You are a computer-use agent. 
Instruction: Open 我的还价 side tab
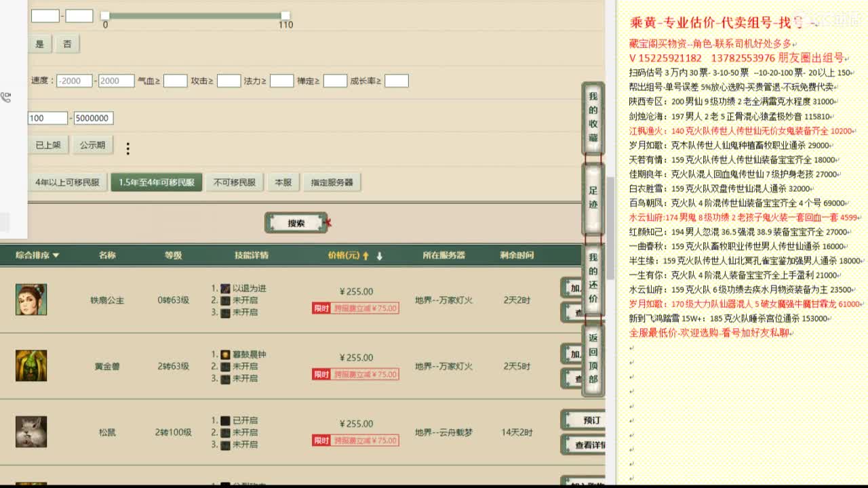pyautogui.click(x=593, y=279)
